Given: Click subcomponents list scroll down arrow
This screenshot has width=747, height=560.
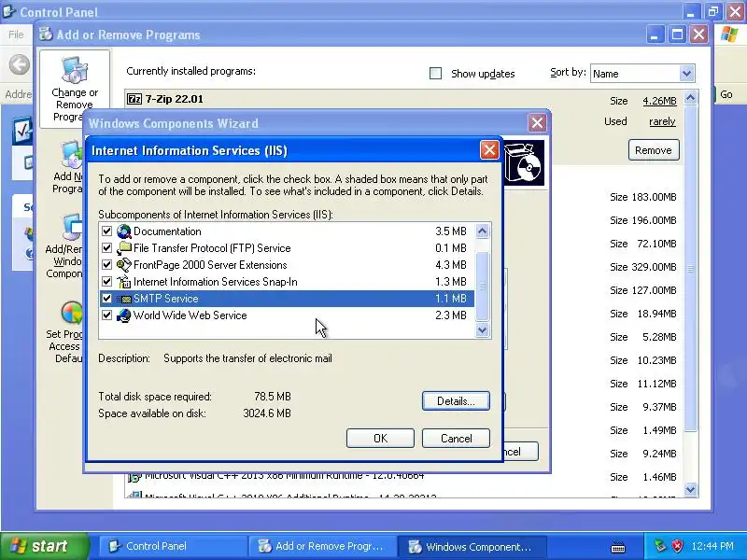Looking at the screenshot, I should 482,329.
